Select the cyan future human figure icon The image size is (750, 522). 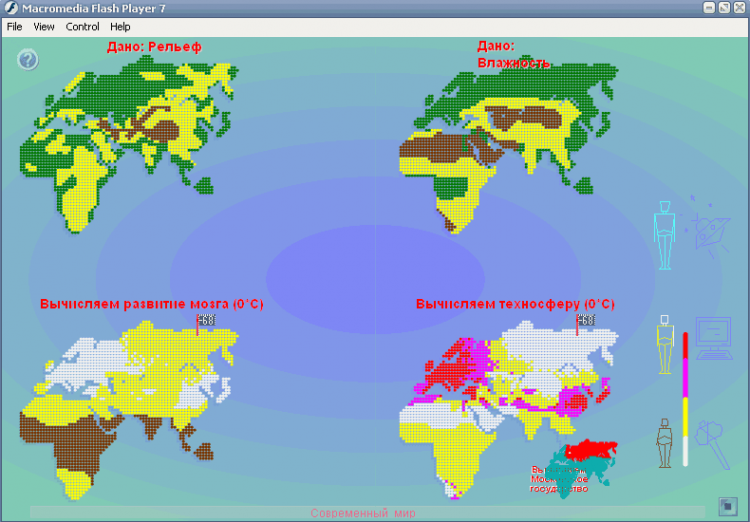coord(664,235)
